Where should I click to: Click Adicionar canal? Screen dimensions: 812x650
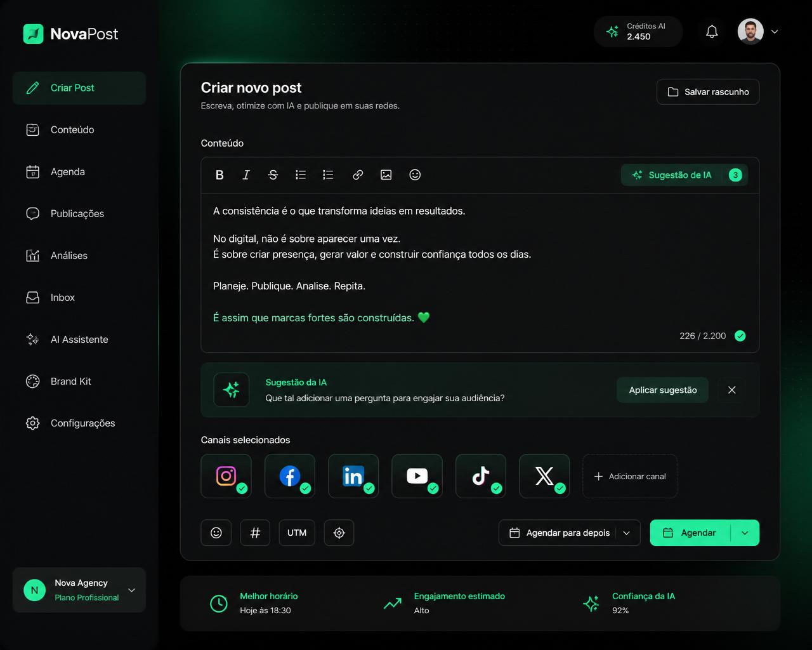(x=630, y=476)
